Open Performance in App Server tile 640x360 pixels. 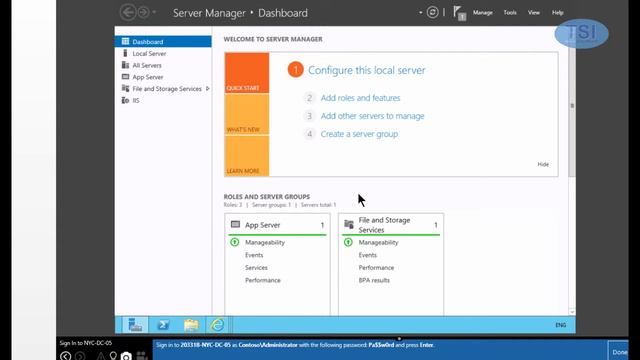coord(263,280)
